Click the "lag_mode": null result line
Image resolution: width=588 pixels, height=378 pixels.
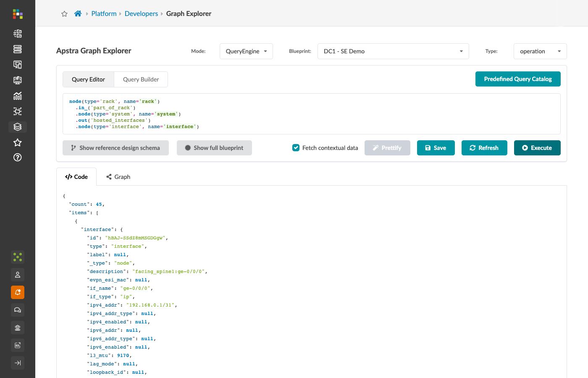click(112, 364)
